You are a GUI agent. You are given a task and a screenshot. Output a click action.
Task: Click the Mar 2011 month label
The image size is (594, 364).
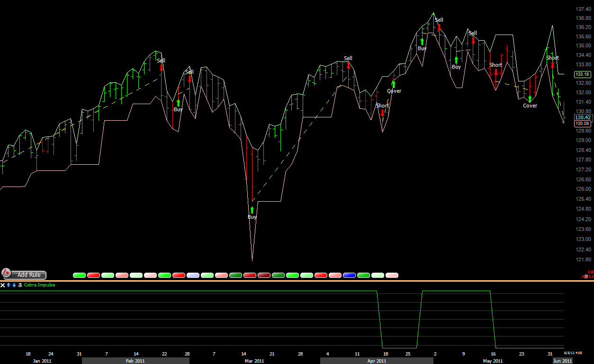coord(254,361)
